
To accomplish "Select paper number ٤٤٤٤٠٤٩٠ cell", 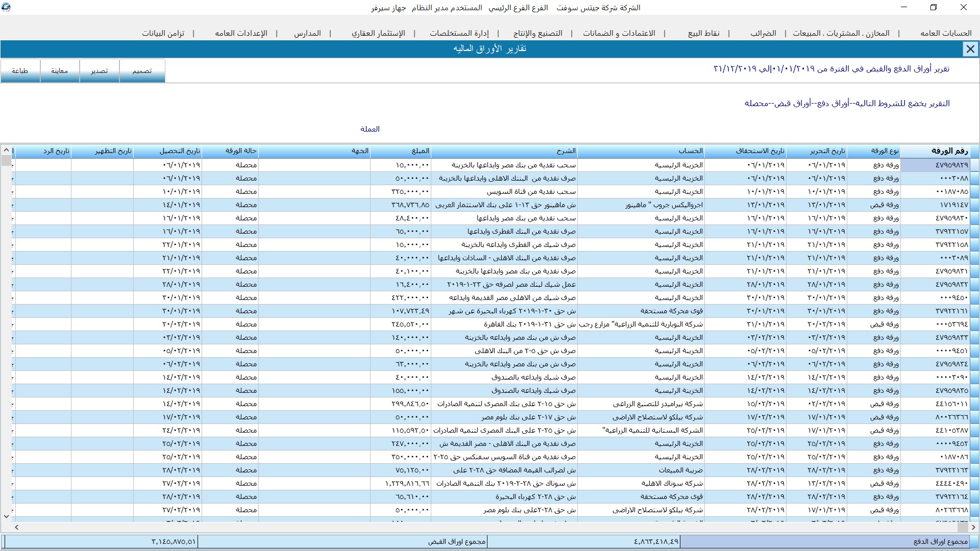I will click(x=935, y=483).
